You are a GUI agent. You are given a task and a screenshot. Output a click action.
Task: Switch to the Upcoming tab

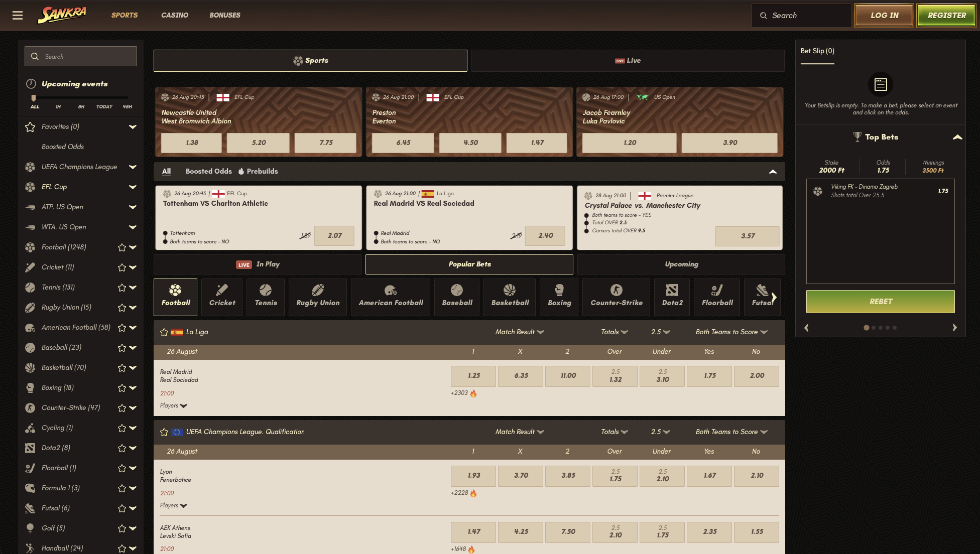[681, 264]
